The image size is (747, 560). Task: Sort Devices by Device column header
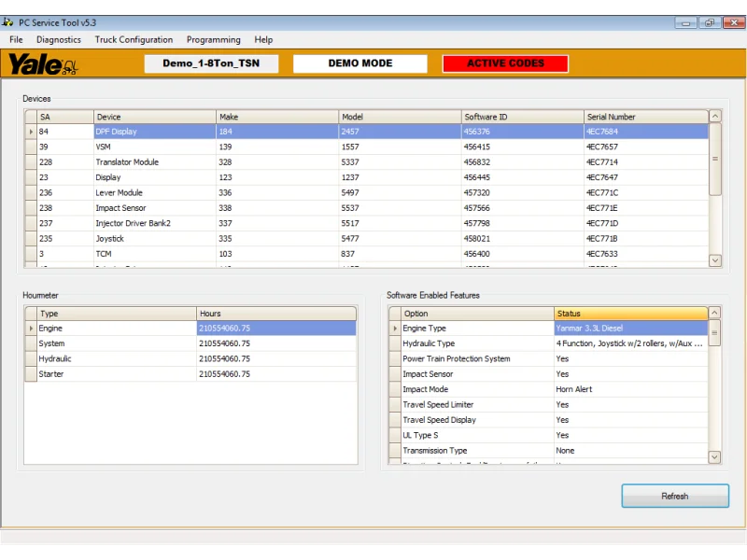pos(155,117)
